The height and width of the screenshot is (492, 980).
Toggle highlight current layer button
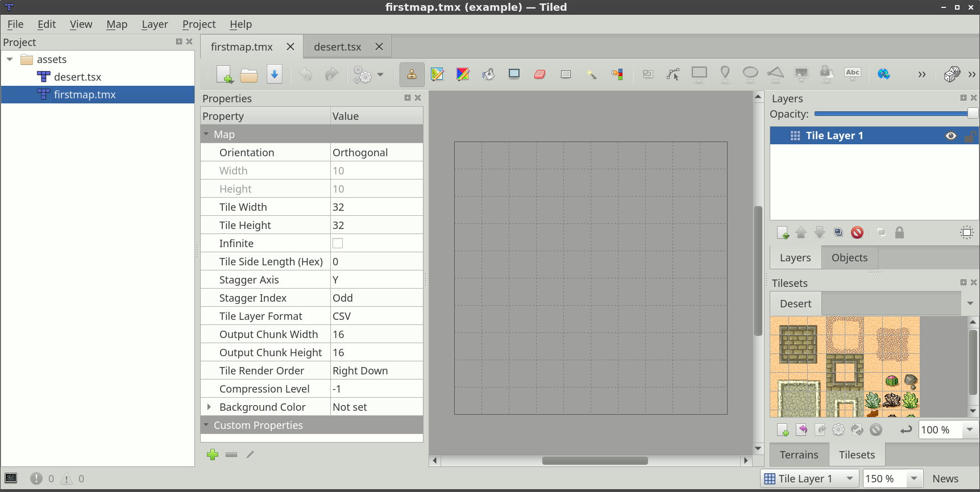[967, 232]
